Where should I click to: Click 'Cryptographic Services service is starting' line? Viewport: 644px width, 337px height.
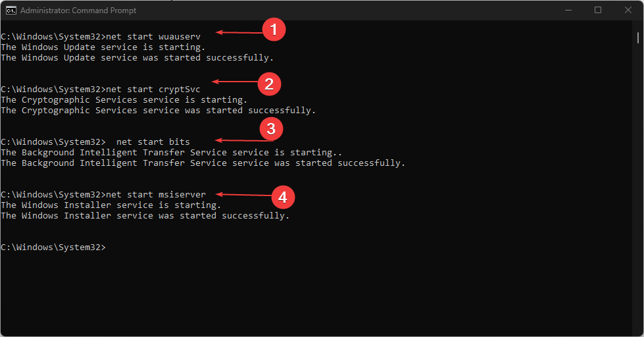[124, 99]
